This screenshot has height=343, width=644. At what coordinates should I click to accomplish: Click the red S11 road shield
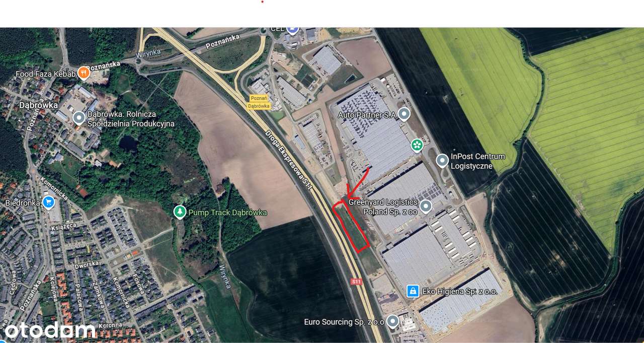tap(356, 282)
